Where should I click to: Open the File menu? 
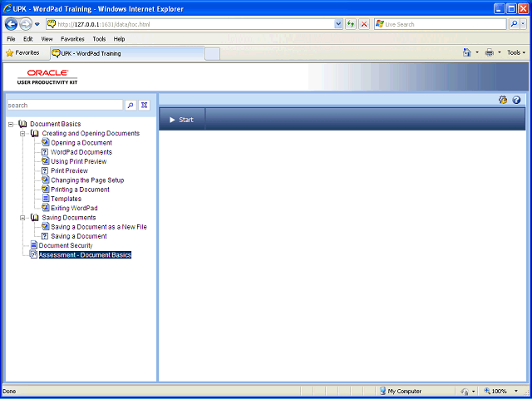click(11, 39)
